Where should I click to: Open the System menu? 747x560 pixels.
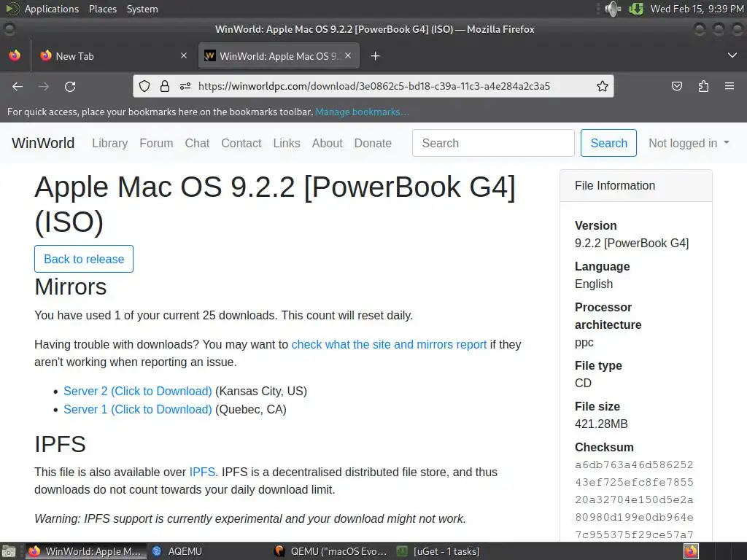point(142,9)
